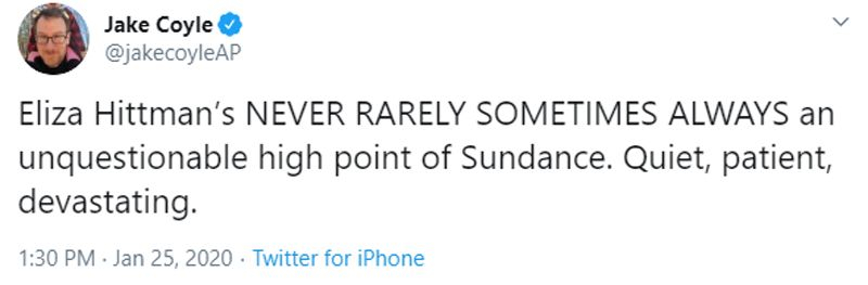Click the word devastating in the tweet
This screenshot has height=285, width=868.
(x=107, y=203)
